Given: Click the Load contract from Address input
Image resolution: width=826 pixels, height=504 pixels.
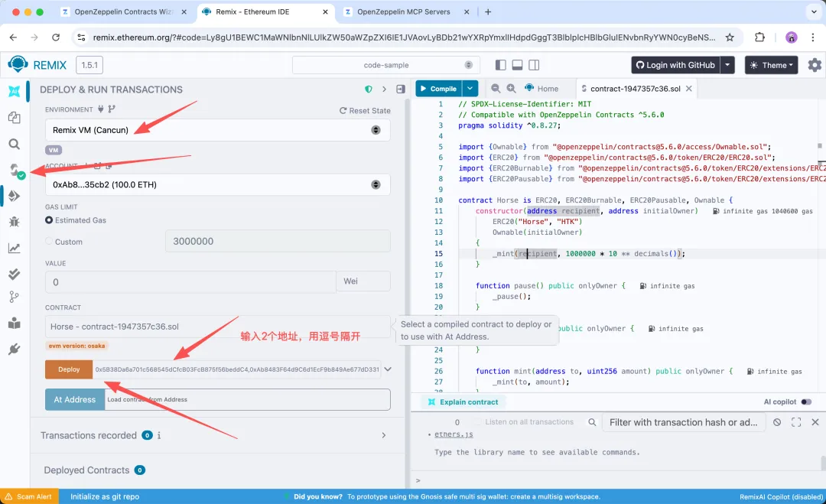Looking at the screenshot, I should click(248, 400).
